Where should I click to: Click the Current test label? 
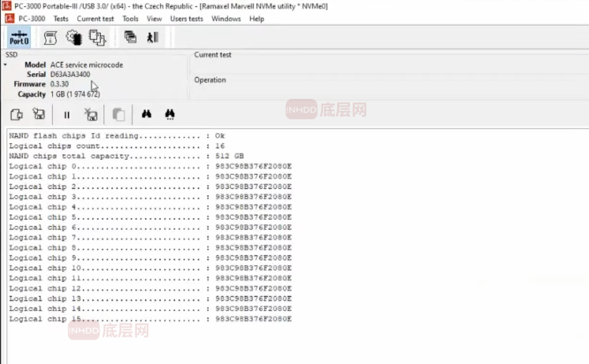coord(213,55)
